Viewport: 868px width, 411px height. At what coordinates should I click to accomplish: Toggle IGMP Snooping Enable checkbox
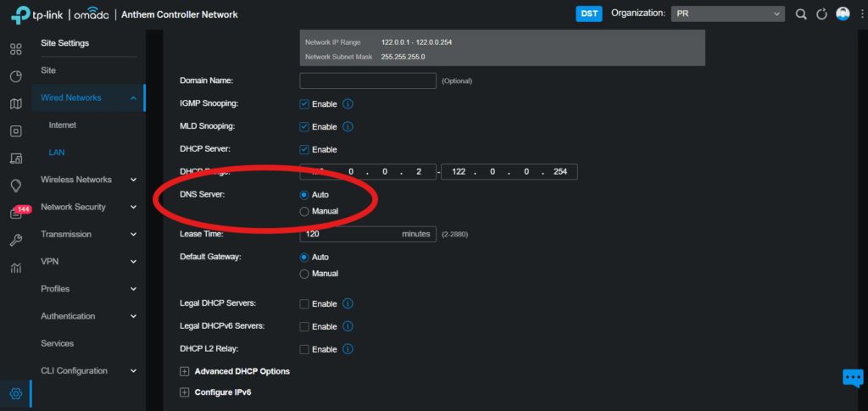304,104
